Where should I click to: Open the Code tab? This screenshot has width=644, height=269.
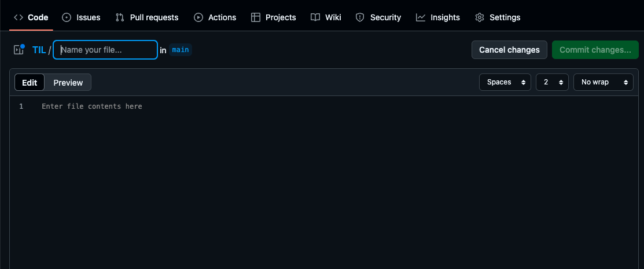coord(31,17)
